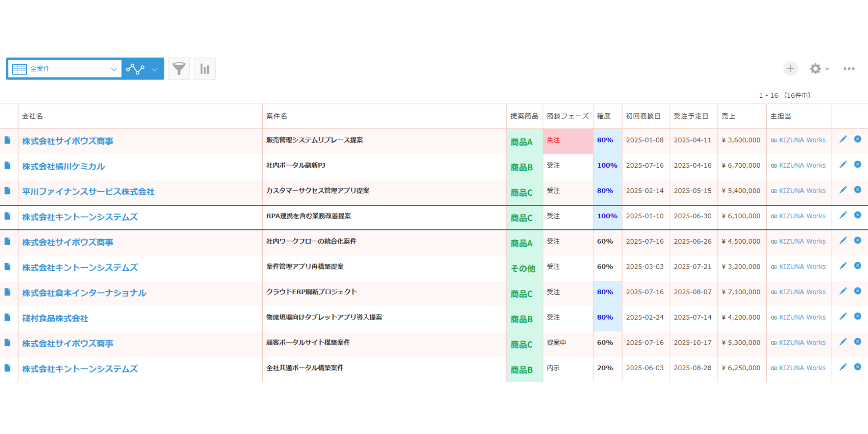
Task: Click the 会社名 column header
Action: point(32,116)
